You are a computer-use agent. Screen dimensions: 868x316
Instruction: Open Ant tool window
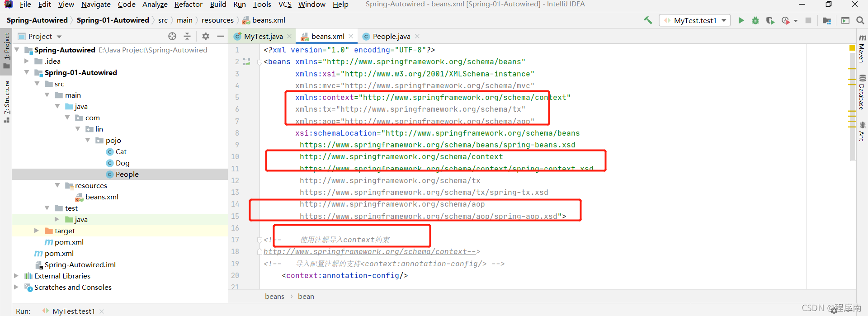pyautogui.click(x=862, y=131)
